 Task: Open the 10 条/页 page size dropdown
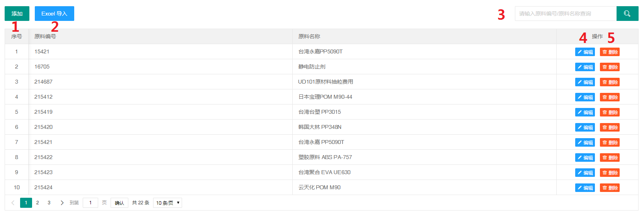click(x=167, y=203)
